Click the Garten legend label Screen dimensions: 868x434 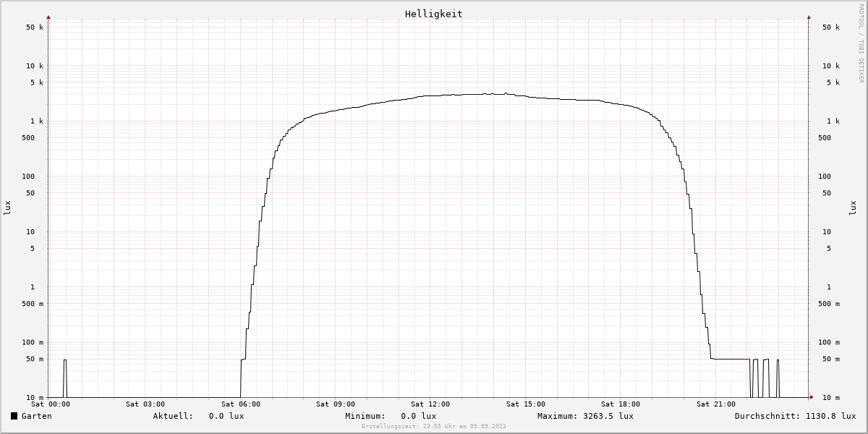37,416
